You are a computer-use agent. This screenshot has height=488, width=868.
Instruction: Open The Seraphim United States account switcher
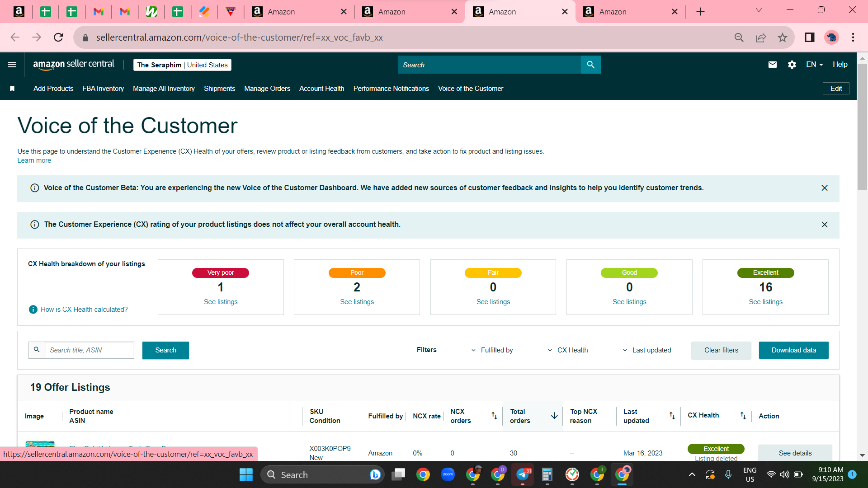click(182, 65)
